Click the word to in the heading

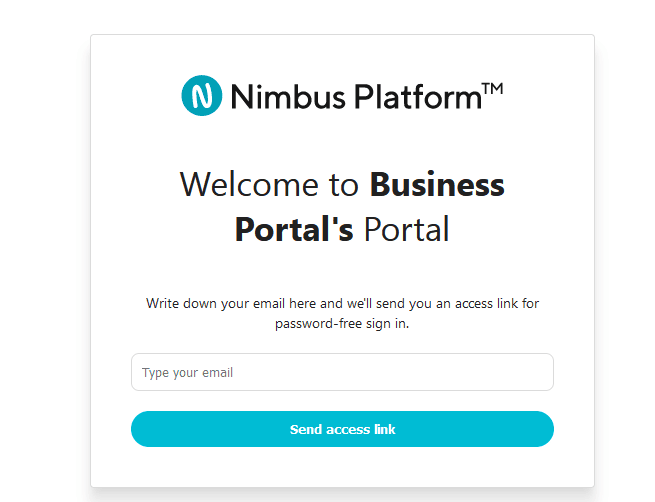pos(344,185)
